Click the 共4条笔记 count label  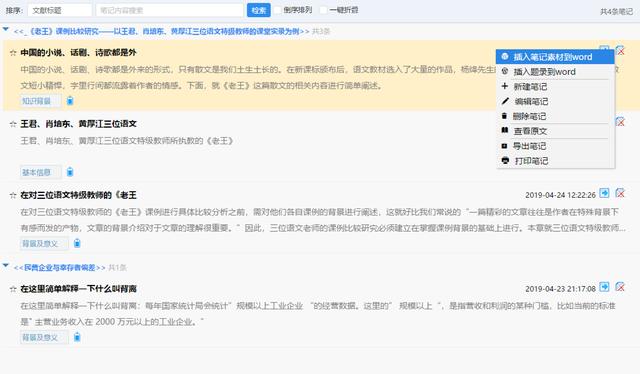[616, 12]
